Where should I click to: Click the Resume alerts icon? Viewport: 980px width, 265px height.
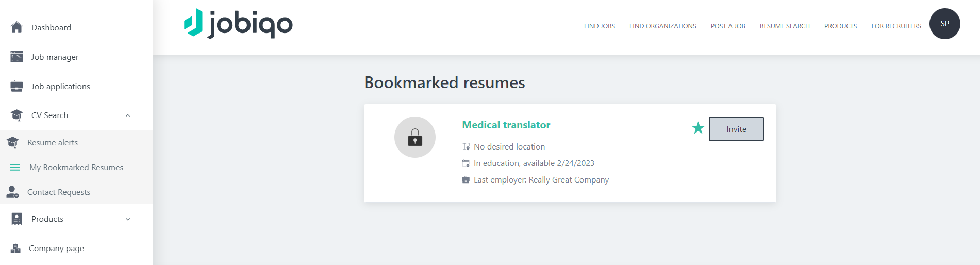click(13, 142)
